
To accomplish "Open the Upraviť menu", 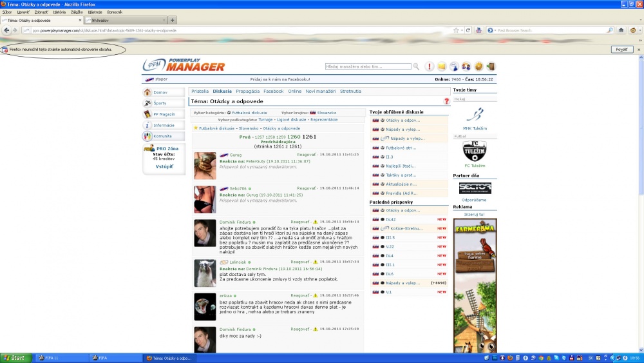I will pyautogui.click(x=23, y=12).
